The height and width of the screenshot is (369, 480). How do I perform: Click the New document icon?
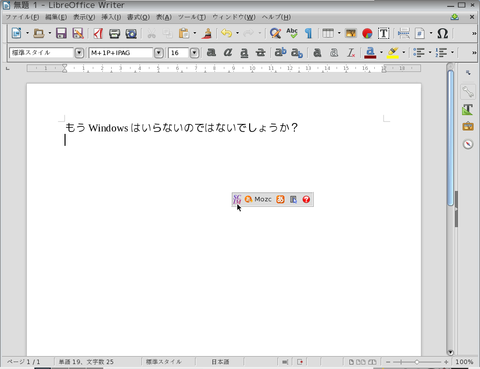click(16, 33)
